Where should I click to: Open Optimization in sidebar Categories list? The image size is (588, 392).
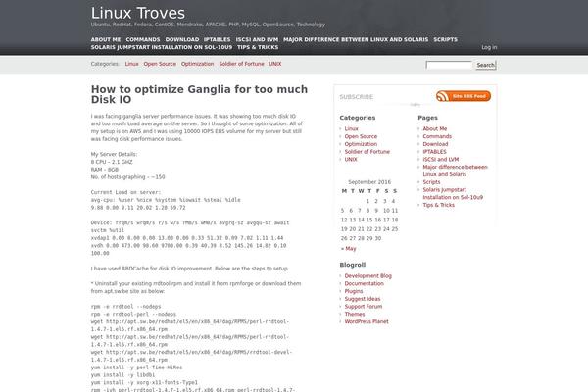click(x=361, y=144)
